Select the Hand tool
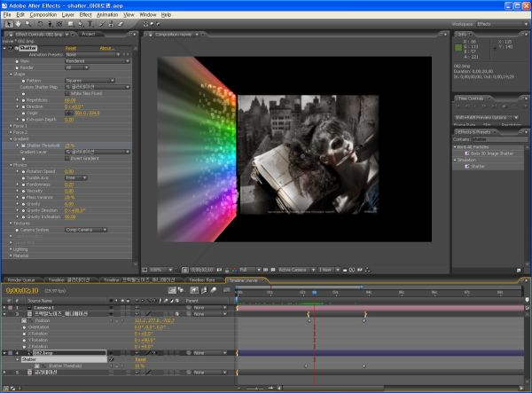 pos(18,24)
